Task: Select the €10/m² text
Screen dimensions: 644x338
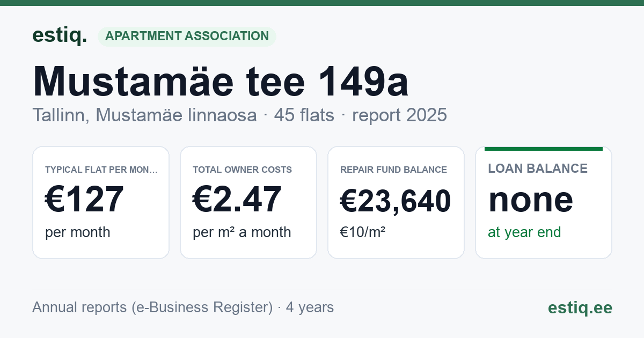Action: click(x=363, y=232)
